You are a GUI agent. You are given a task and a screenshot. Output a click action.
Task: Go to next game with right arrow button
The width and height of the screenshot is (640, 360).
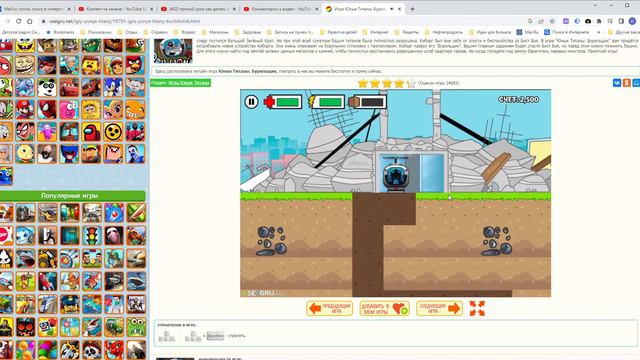pos(439,309)
